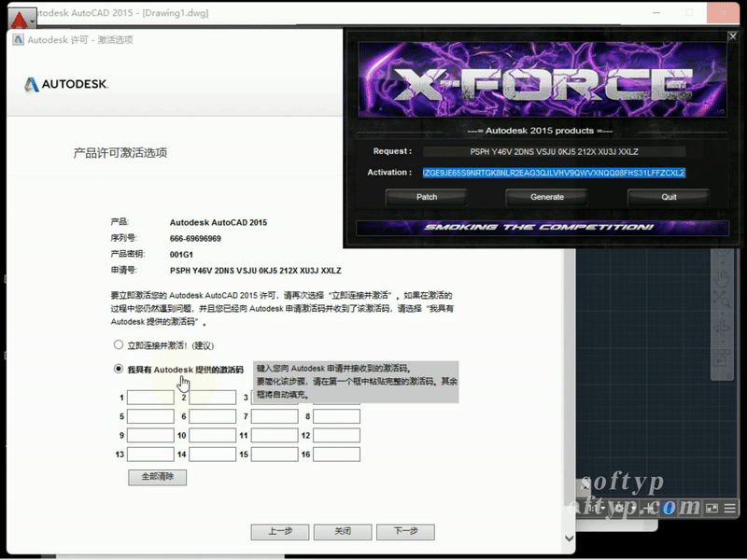Choose 立即连接并激活 radio option
Screen dimensions: 747x560
pyautogui.click(x=119, y=344)
